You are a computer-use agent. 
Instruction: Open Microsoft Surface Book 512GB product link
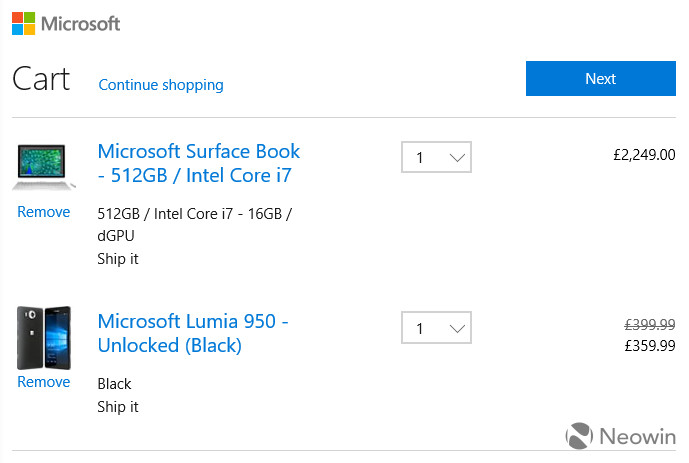tap(199, 163)
